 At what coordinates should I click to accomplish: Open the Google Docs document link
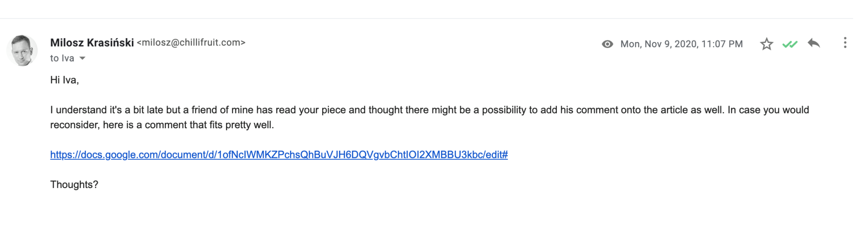(279, 155)
